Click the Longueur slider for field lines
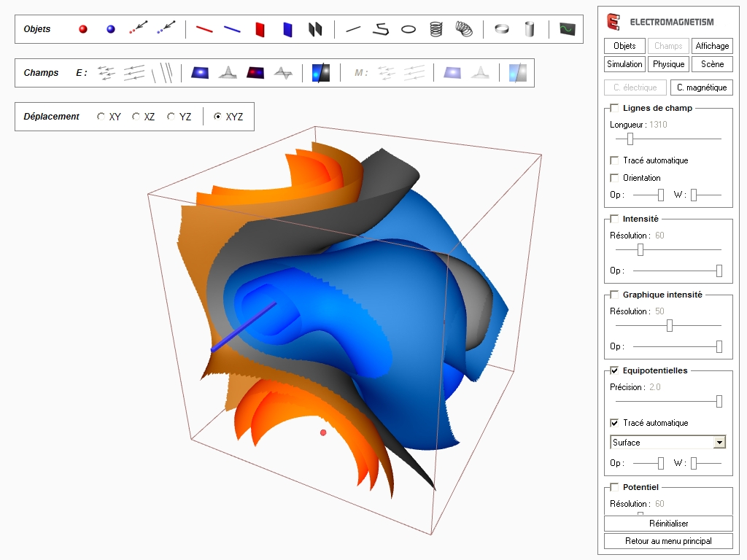 pyautogui.click(x=630, y=139)
